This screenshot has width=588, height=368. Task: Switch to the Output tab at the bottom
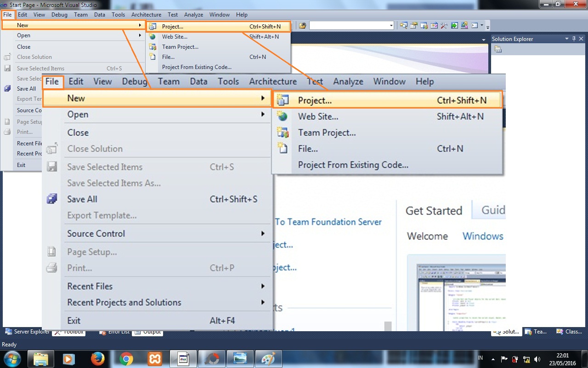point(147,332)
